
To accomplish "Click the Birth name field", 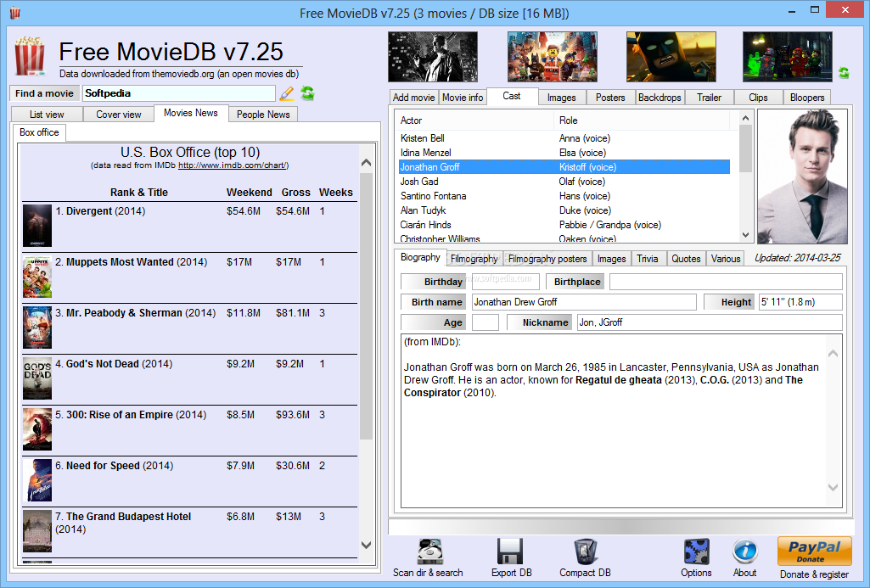I will tap(584, 302).
